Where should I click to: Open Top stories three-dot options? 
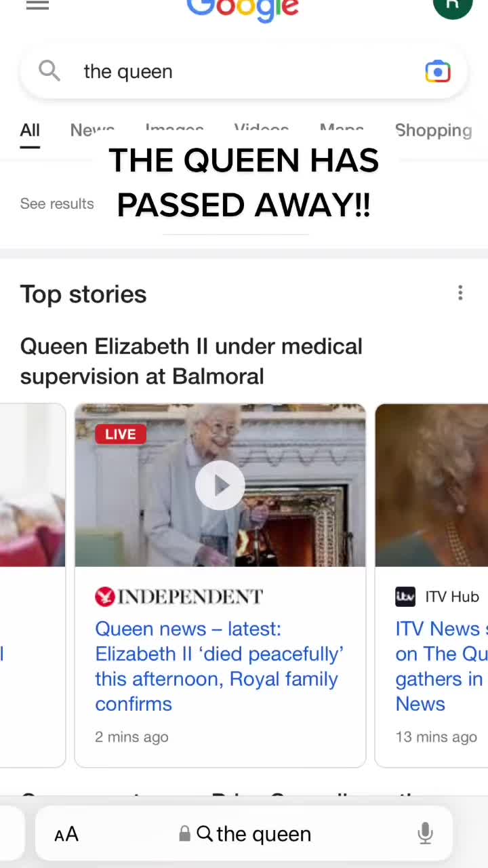point(460,293)
